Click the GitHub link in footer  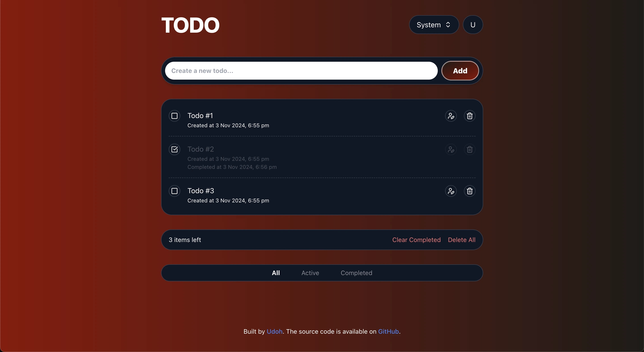388,331
